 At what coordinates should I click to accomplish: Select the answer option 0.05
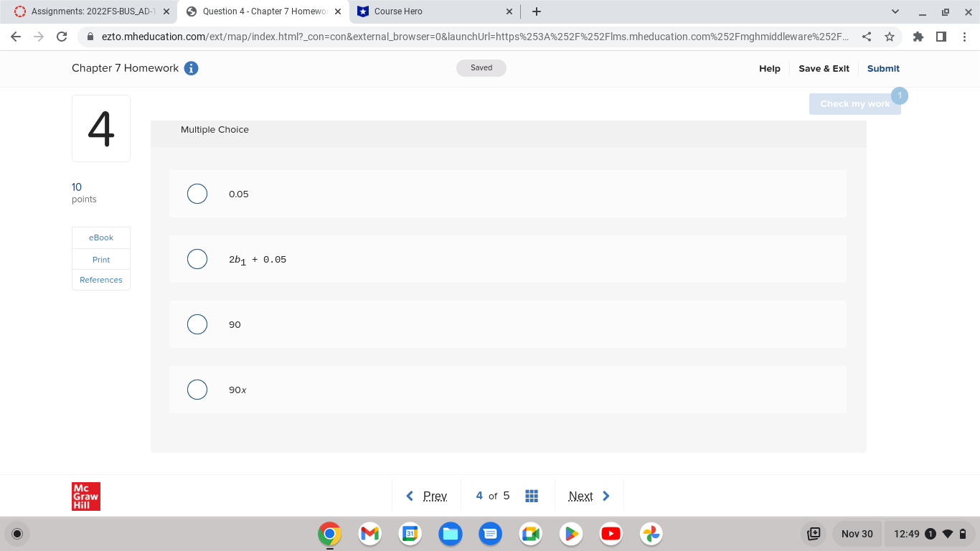coord(197,194)
